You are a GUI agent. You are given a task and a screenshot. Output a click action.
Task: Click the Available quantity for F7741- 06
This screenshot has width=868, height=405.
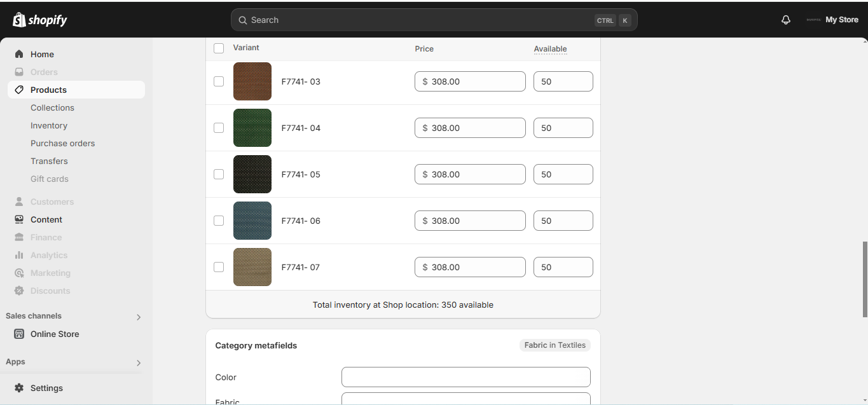click(x=563, y=221)
